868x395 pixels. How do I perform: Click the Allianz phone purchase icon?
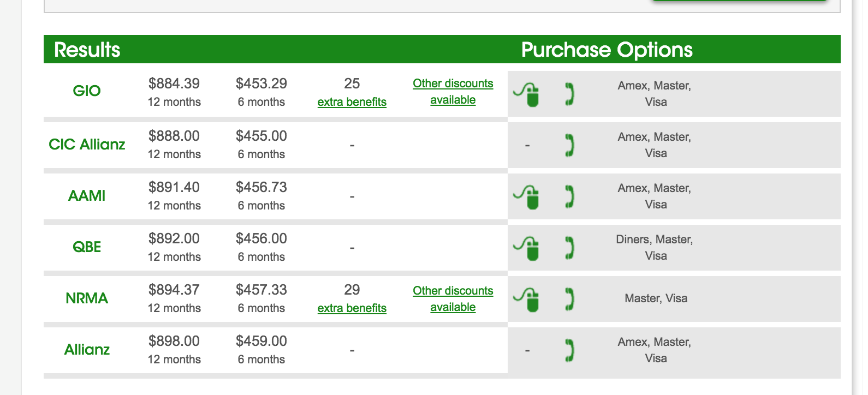pyautogui.click(x=569, y=350)
